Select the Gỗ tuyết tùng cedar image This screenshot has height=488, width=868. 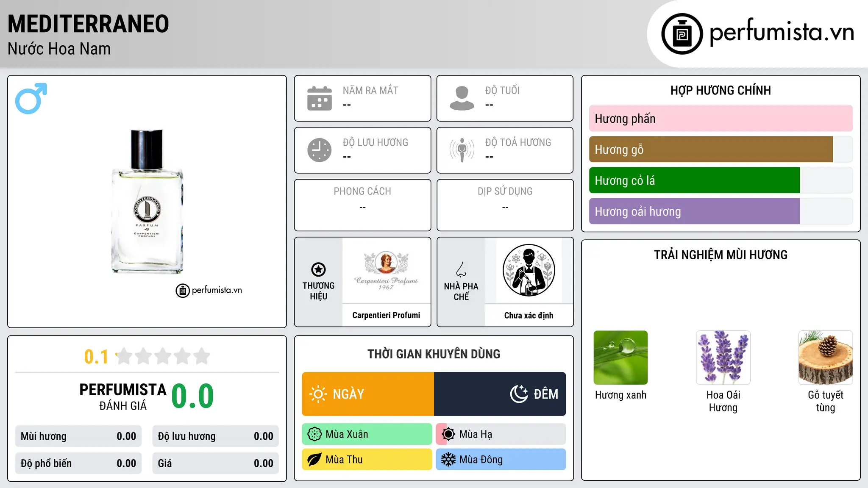(826, 358)
